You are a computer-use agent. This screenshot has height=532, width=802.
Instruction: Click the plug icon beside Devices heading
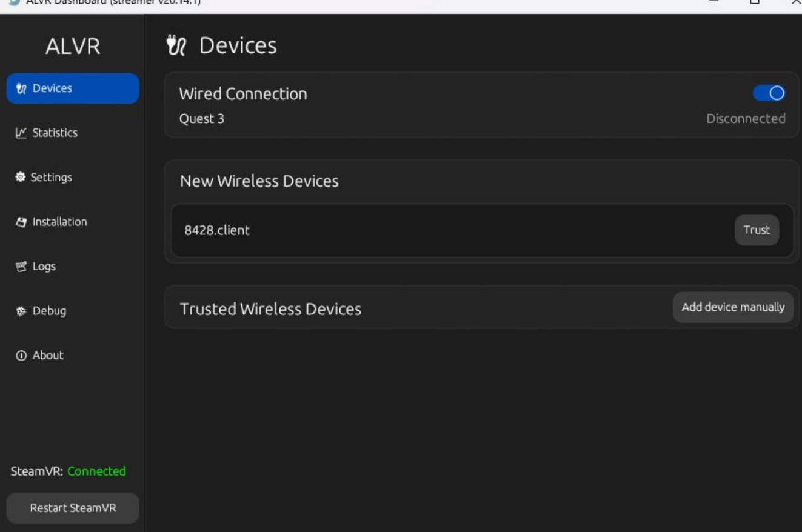(176, 46)
